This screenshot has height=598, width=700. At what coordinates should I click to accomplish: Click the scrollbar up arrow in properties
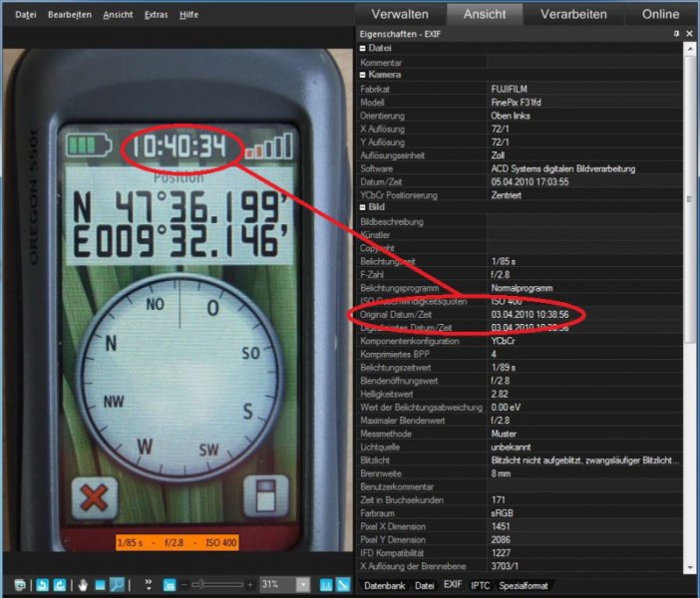point(690,48)
